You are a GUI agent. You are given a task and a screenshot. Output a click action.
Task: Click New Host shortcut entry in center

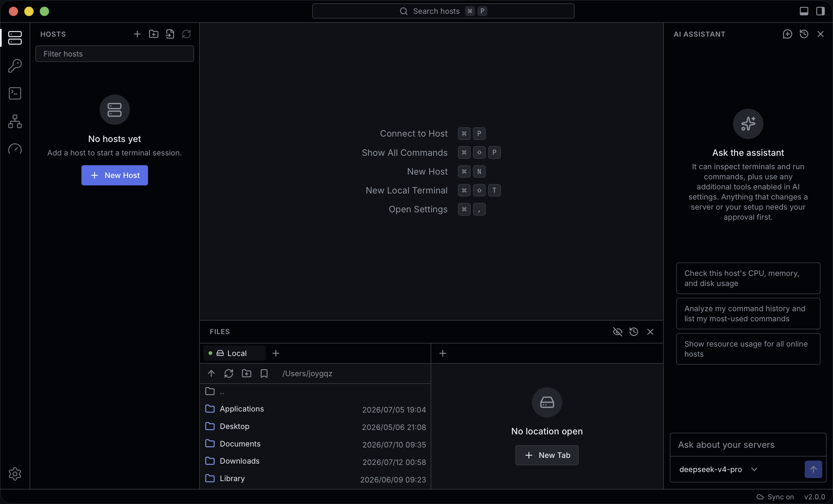tap(446, 171)
